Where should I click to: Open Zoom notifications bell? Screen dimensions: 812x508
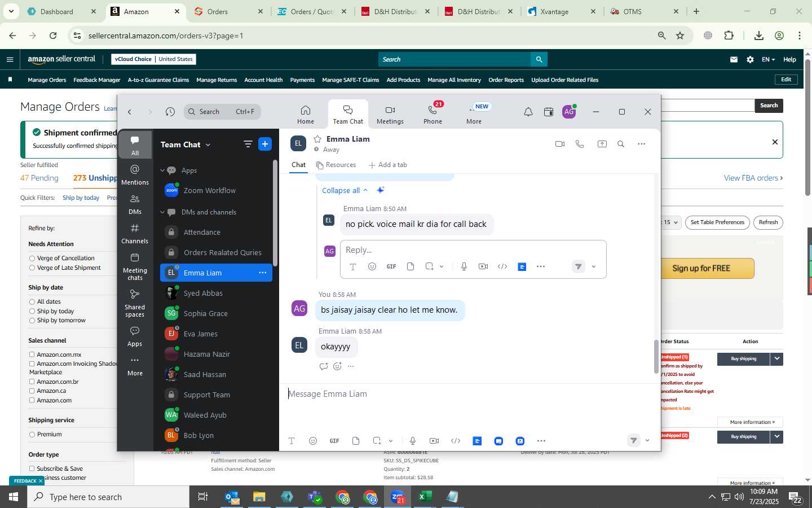[528, 112]
